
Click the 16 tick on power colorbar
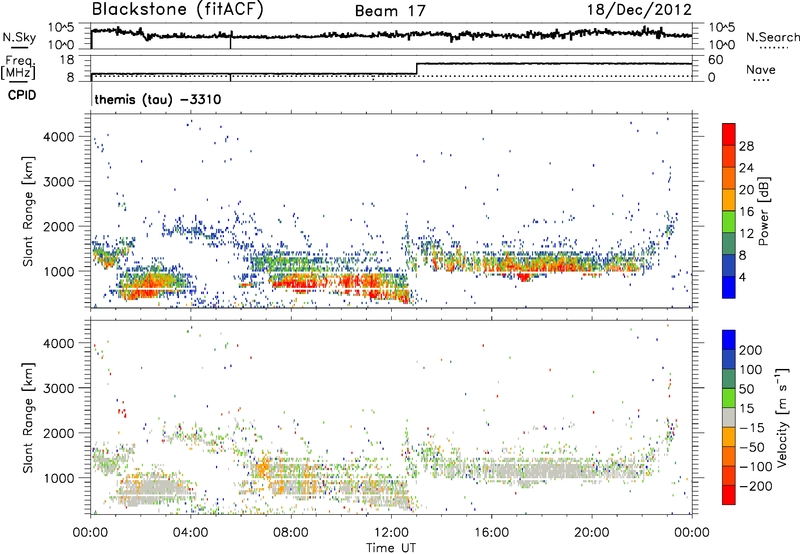[746, 212]
